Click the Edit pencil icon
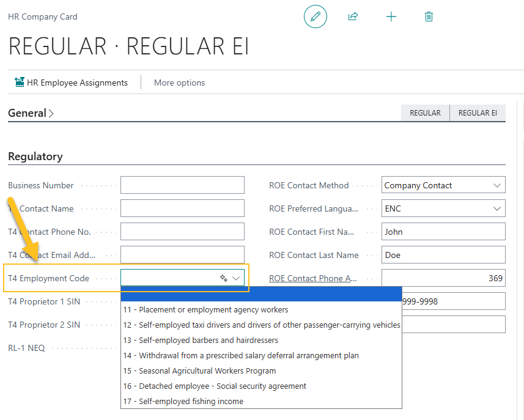 (x=316, y=17)
